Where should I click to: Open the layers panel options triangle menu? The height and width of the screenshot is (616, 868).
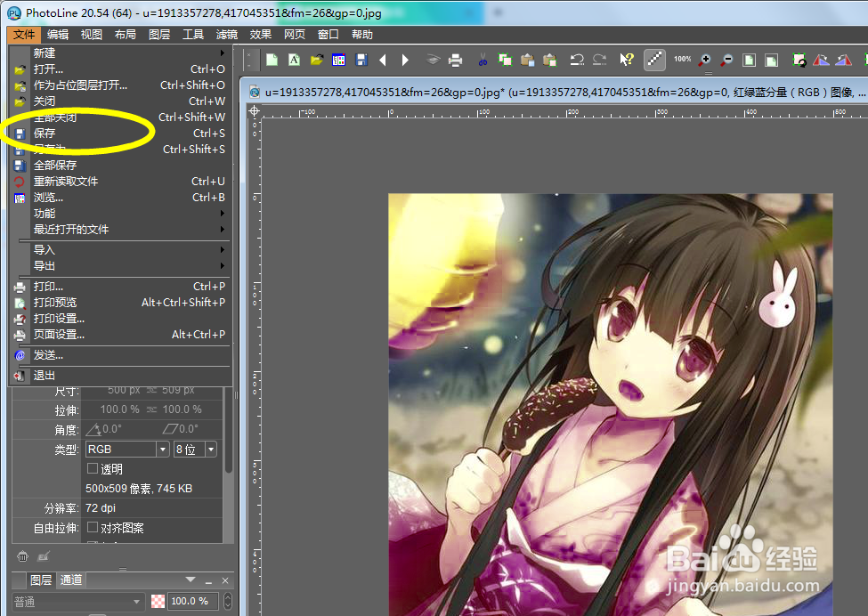pyautogui.click(x=191, y=580)
